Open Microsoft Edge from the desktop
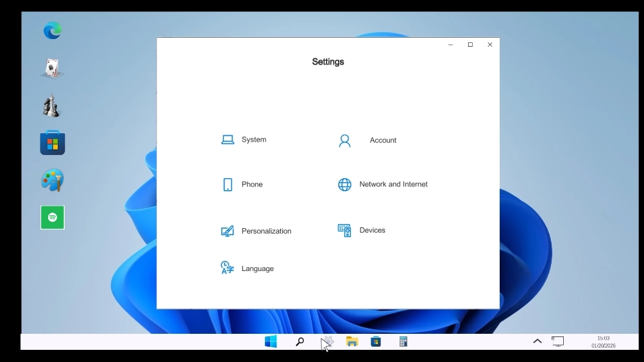The width and height of the screenshot is (644, 362). click(x=53, y=30)
